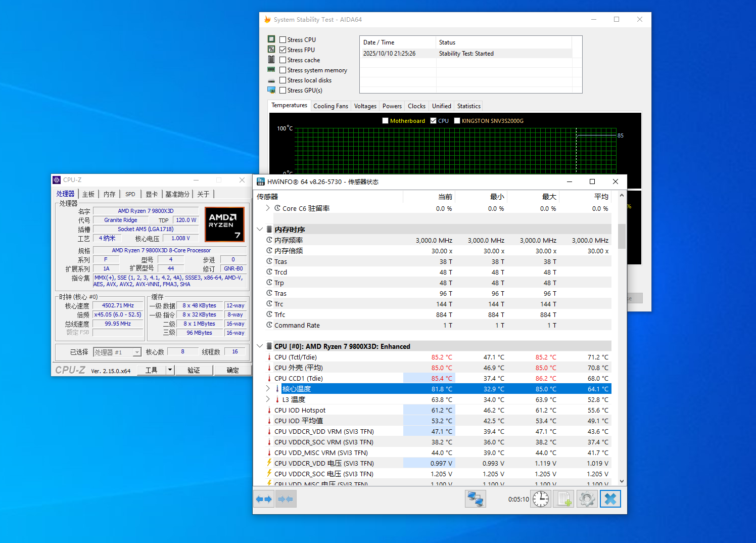Viewport: 756px width, 543px height.
Task: Click the collapse columns arrows icon in HWiNFO
Action: (x=286, y=499)
